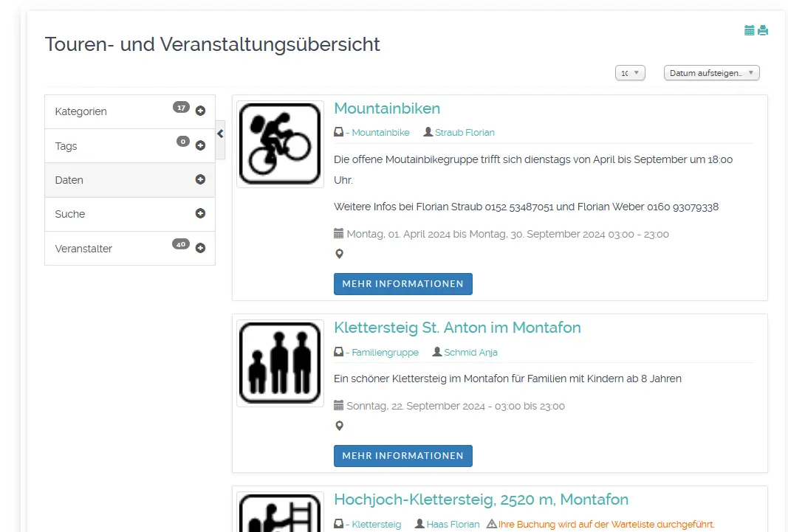788x532 pixels.
Task: Click the print icon
Action: click(x=763, y=30)
